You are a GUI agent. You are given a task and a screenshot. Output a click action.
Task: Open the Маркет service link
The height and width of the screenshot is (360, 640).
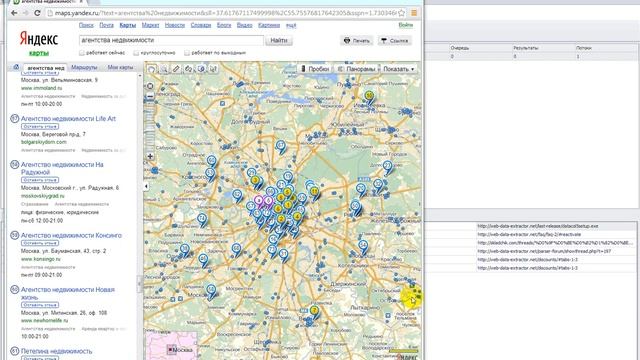(x=150, y=25)
